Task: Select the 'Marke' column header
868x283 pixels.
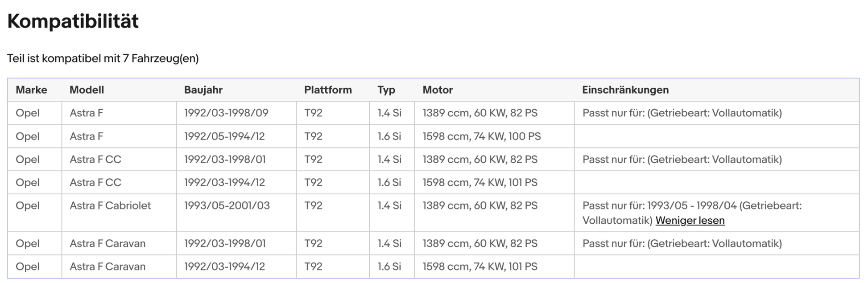Action: point(31,90)
